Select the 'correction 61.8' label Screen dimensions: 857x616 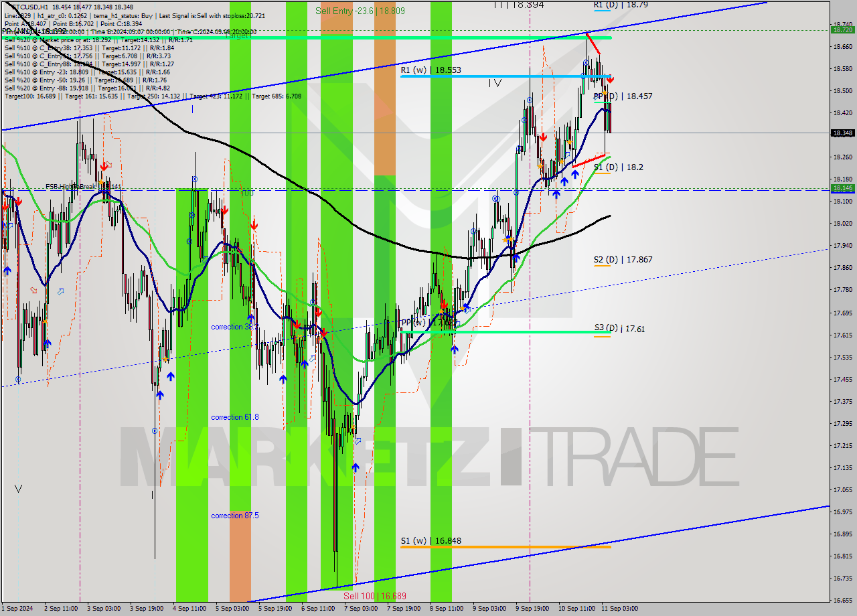(x=234, y=417)
